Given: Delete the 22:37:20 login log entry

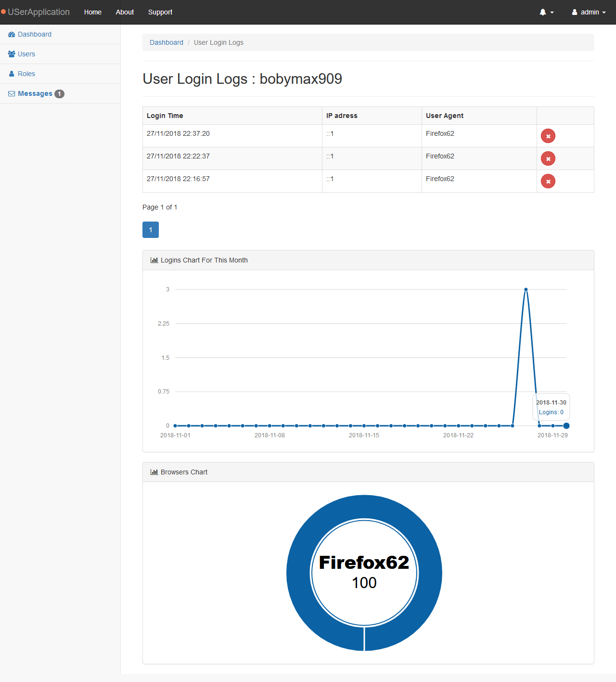Looking at the screenshot, I should [x=548, y=136].
